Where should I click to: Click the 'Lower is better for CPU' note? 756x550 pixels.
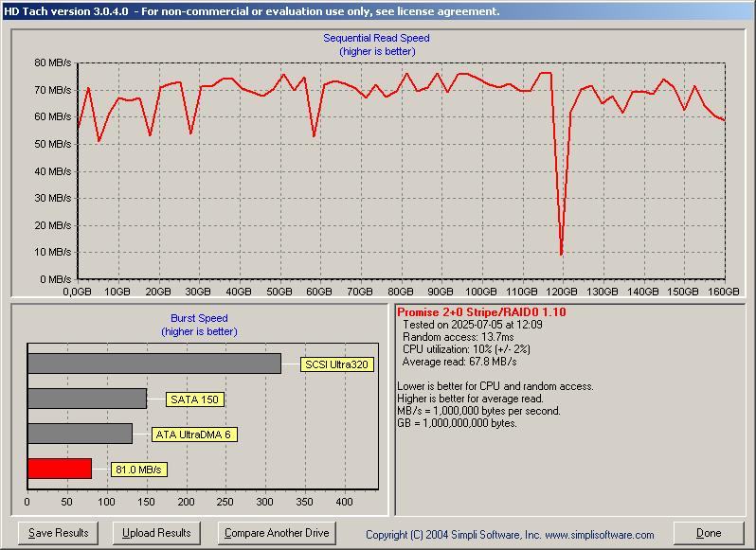pyautogui.click(x=495, y=386)
